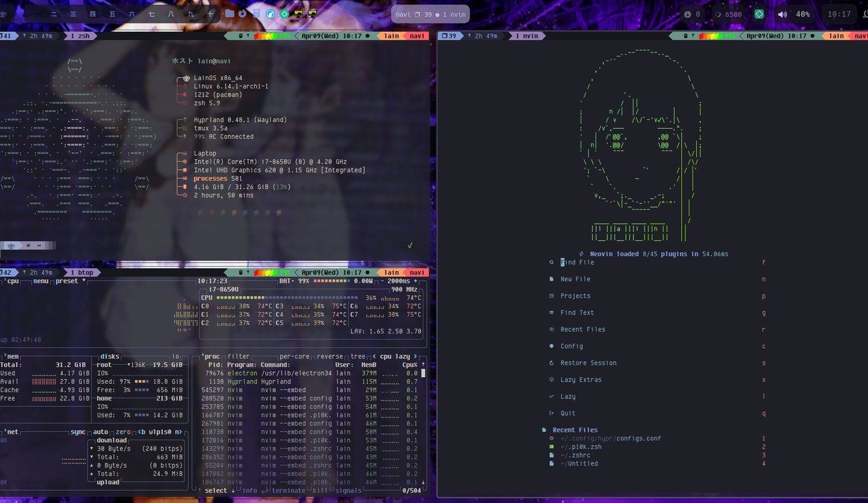Click the icon beside recent file .p10k.zsh
This screenshot has height=503, width=868.
coord(552,447)
